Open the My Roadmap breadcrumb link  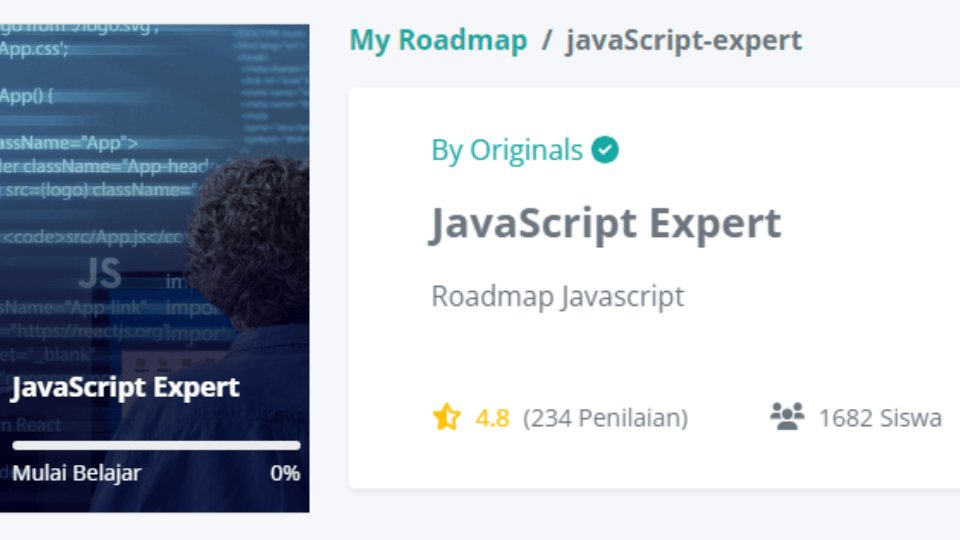tap(438, 40)
